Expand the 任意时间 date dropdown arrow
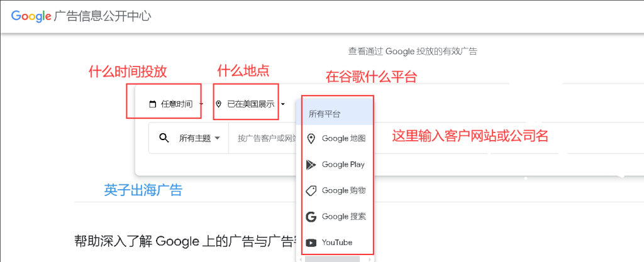 tap(201, 104)
